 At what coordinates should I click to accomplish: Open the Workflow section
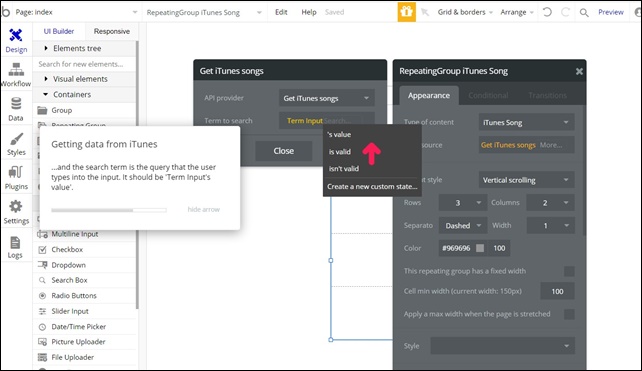(16, 75)
